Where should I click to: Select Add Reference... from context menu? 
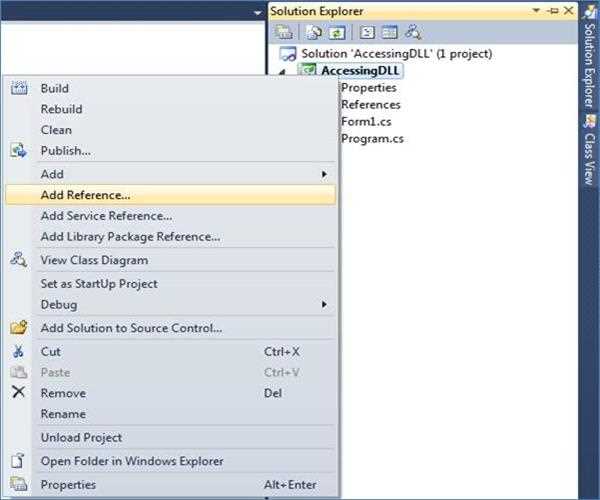pyautogui.click(x=85, y=195)
